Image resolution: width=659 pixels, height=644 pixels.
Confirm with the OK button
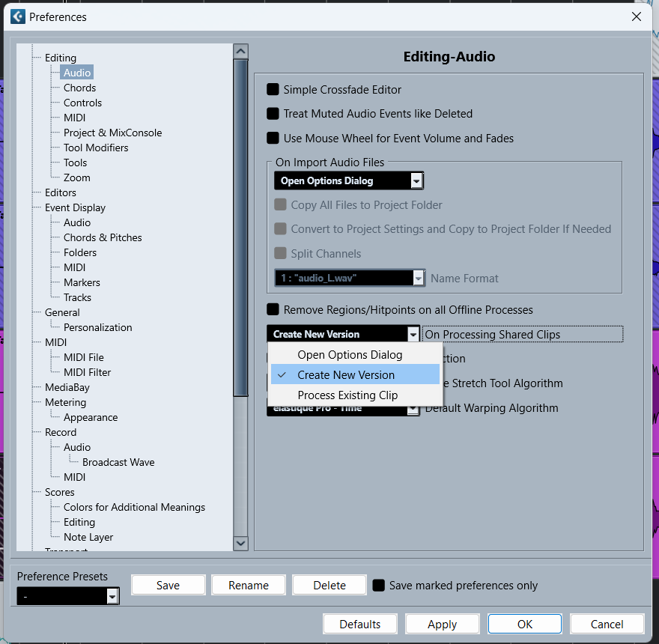point(524,625)
